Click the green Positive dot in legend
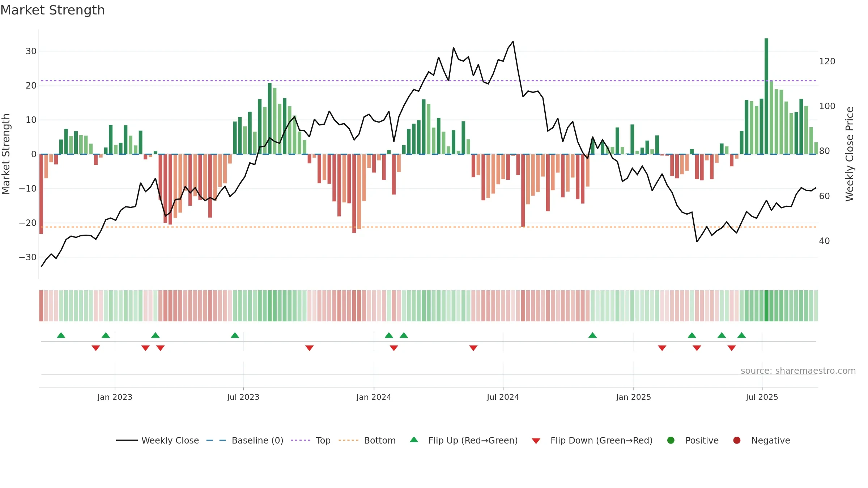The width and height of the screenshot is (868, 488). pyautogui.click(x=671, y=440)
